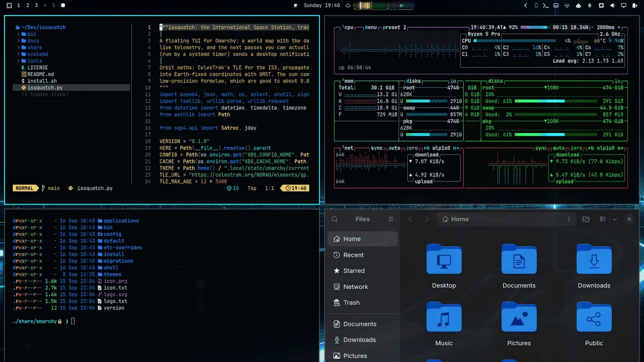Viewport: 644px width, 362px height.
Task: Click the btop battery level bar near 92%
Action: coord(535,27)
